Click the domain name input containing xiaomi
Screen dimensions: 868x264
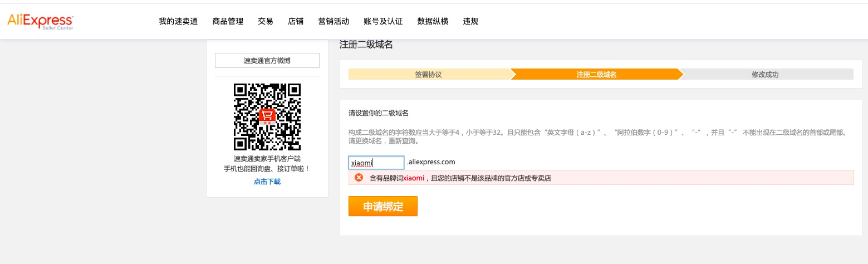point(376,163)
